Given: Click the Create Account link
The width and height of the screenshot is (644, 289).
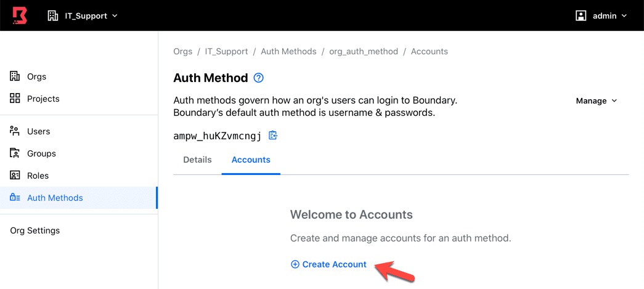Looking at the screenshot, I should pyautogui.click(x=334, y=264).
